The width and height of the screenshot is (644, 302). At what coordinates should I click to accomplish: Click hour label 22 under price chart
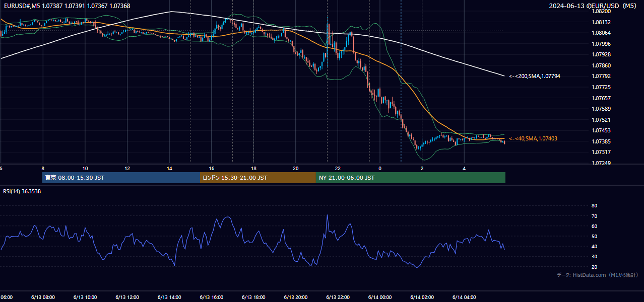click(338, 169)
